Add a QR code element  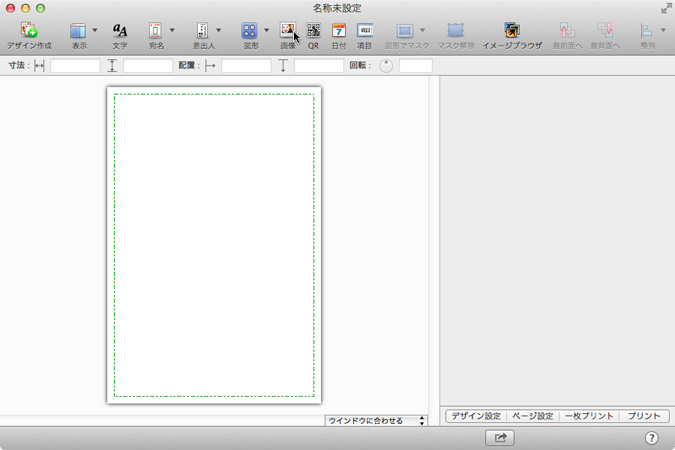point(313,32)
